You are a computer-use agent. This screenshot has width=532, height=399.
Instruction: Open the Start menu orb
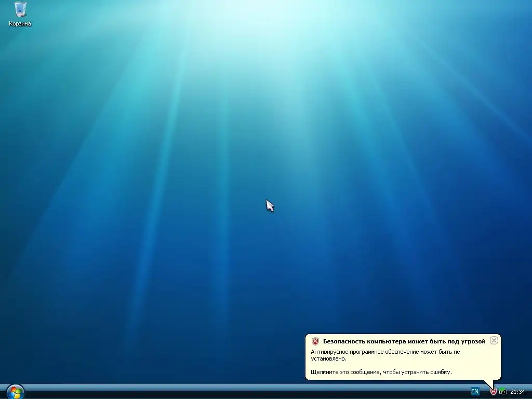pos(15,393)
